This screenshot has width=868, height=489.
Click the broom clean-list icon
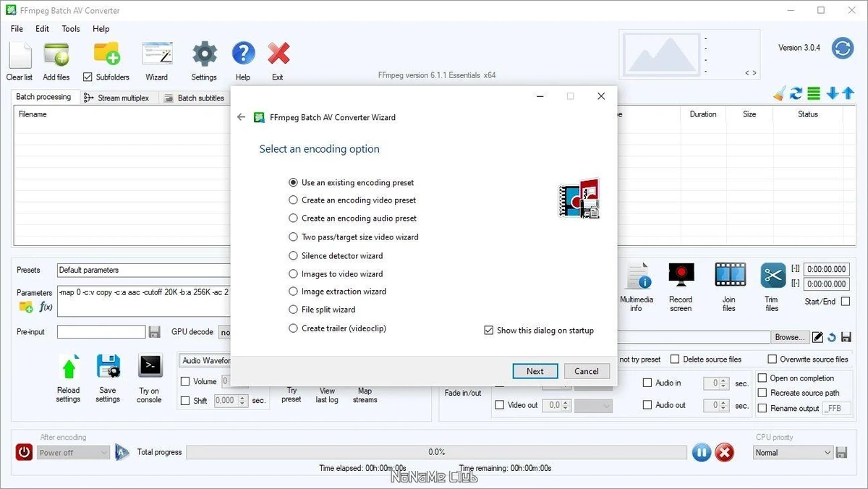[779, 93]
